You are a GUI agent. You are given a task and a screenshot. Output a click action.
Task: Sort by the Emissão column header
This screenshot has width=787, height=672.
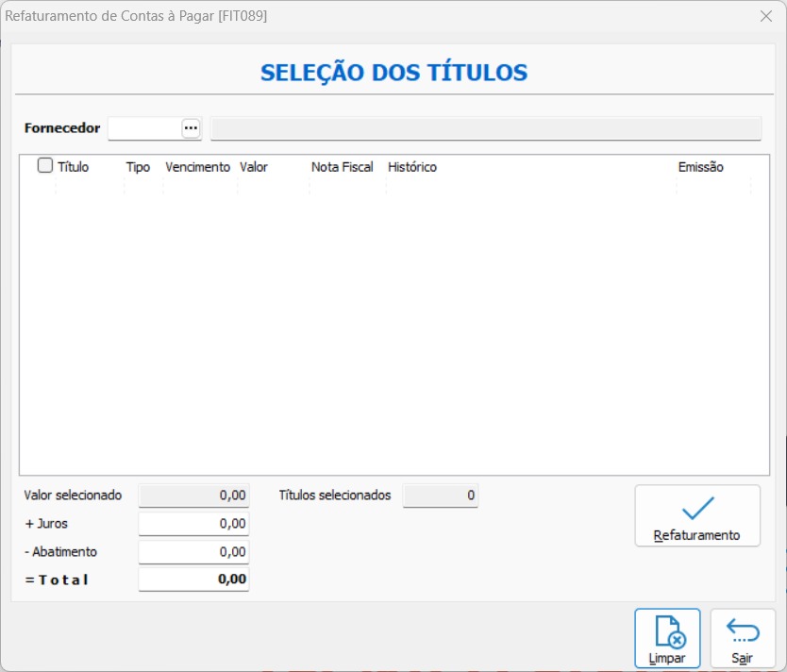click(700, 167)
